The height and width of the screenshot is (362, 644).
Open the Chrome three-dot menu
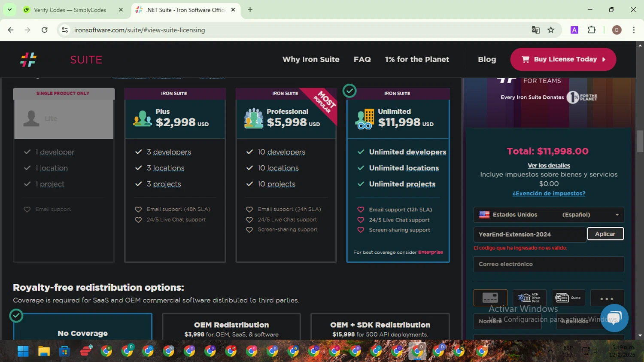point(634,30)
